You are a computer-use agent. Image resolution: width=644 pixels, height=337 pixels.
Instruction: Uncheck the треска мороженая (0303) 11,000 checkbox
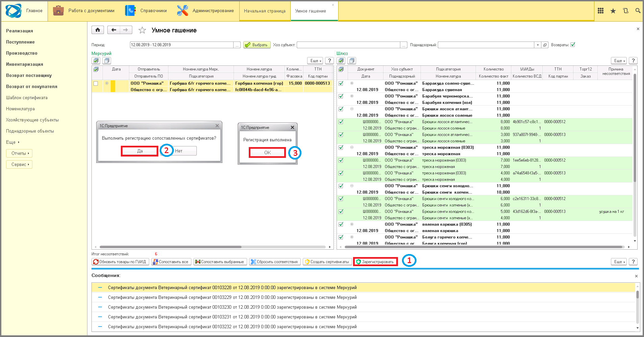[x=341, y=147]
